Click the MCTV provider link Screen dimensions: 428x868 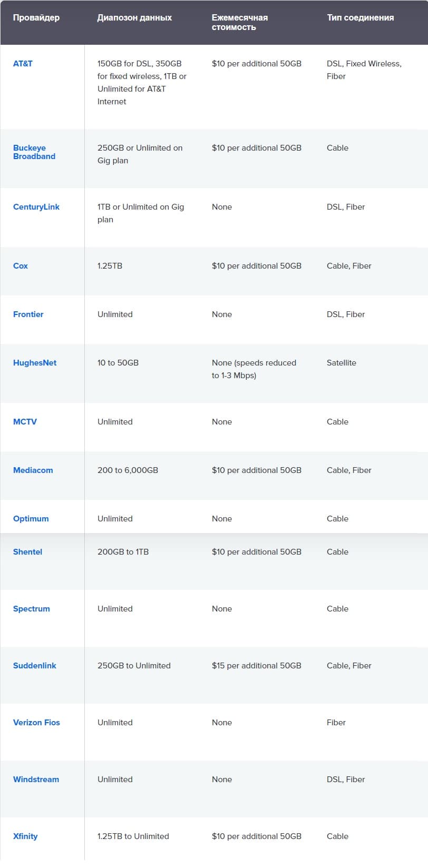[25, 421]
